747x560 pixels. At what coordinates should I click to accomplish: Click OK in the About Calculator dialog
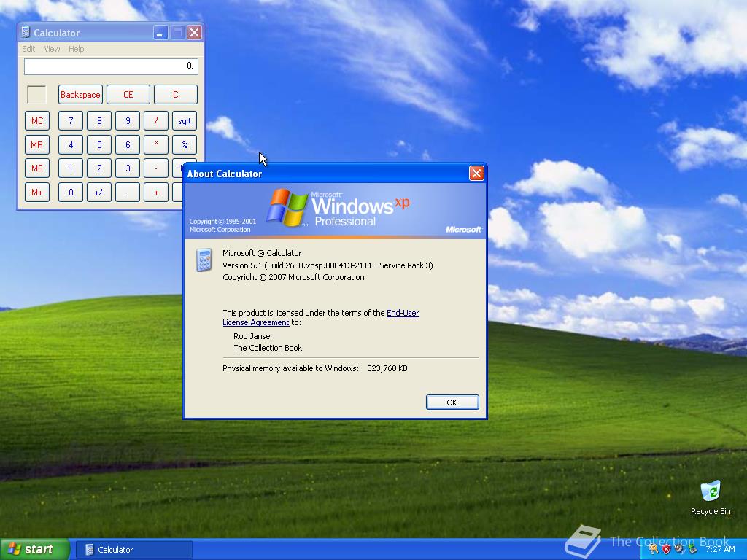tap(452, 402)
